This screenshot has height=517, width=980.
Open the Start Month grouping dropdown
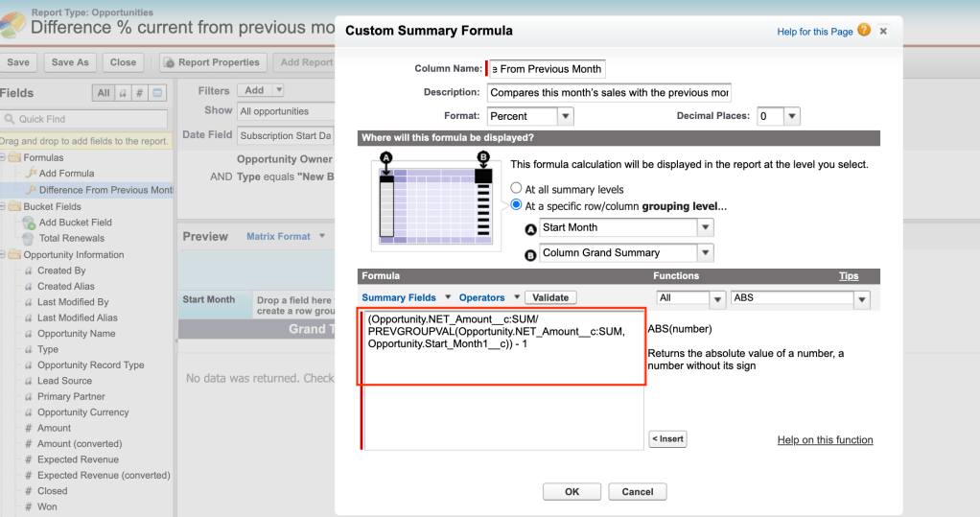pyautogui.click(x=627, y=227)
